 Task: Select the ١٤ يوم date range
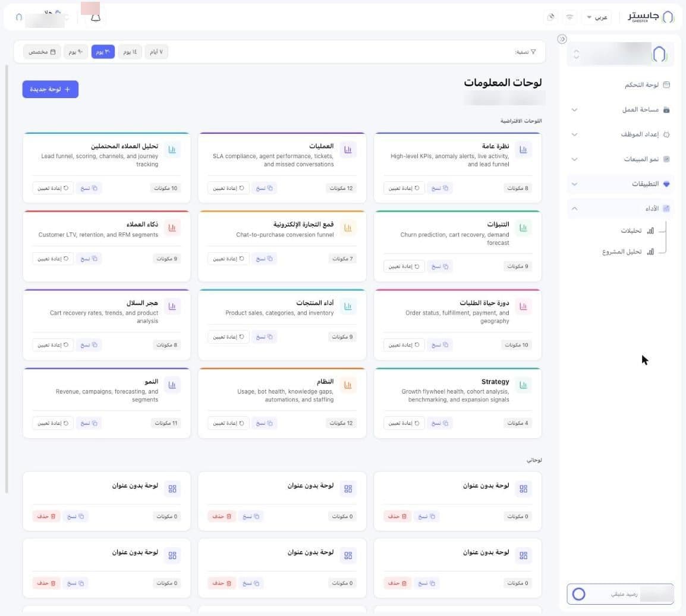point(130,52)
